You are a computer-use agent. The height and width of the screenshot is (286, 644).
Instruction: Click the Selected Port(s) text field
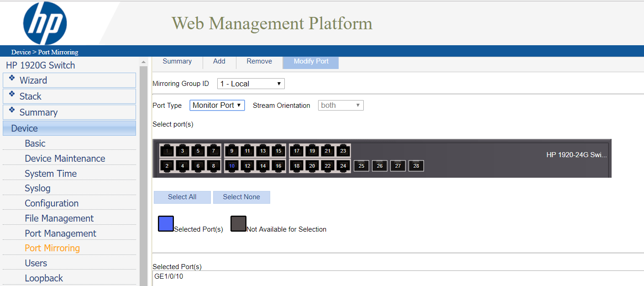[x=397, y=278]
